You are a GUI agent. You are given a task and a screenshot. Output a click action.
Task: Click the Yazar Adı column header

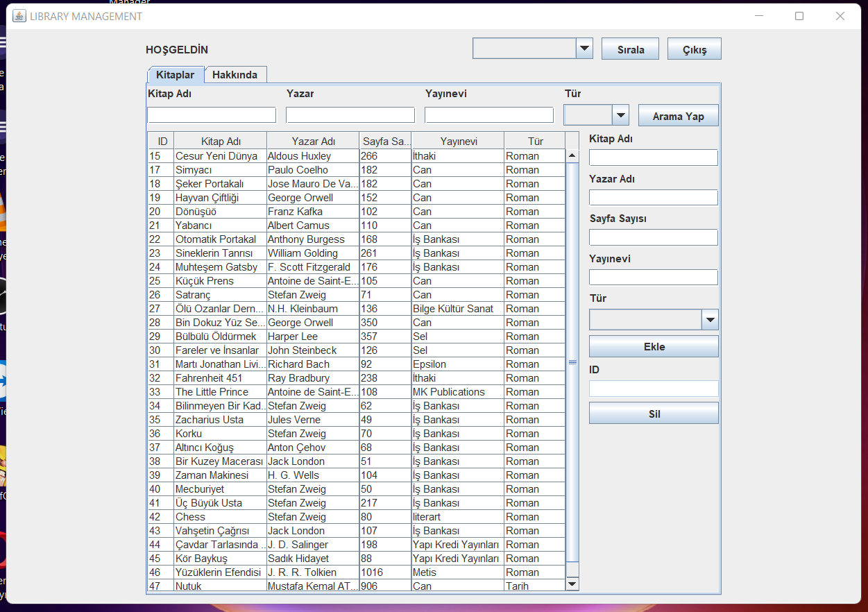point(312,140)
